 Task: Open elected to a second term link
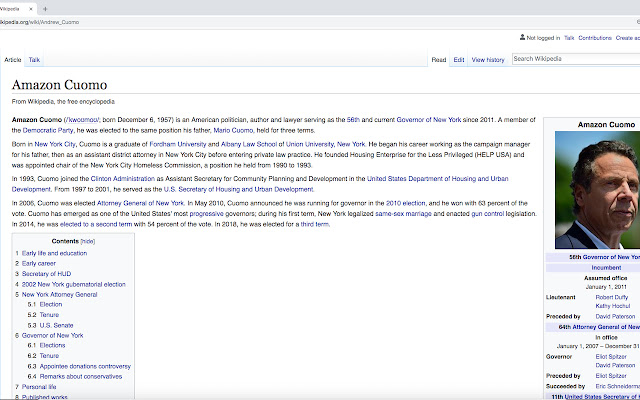click(x=96, y=224)
